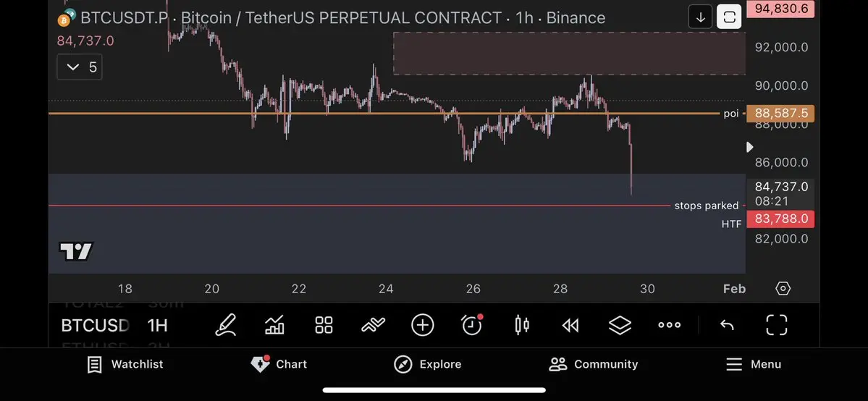Open the four-square layout grid icon

pos(324,325)
